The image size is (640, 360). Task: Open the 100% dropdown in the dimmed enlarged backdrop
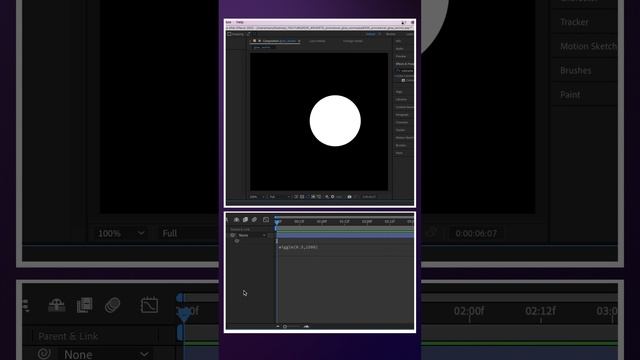122,233
